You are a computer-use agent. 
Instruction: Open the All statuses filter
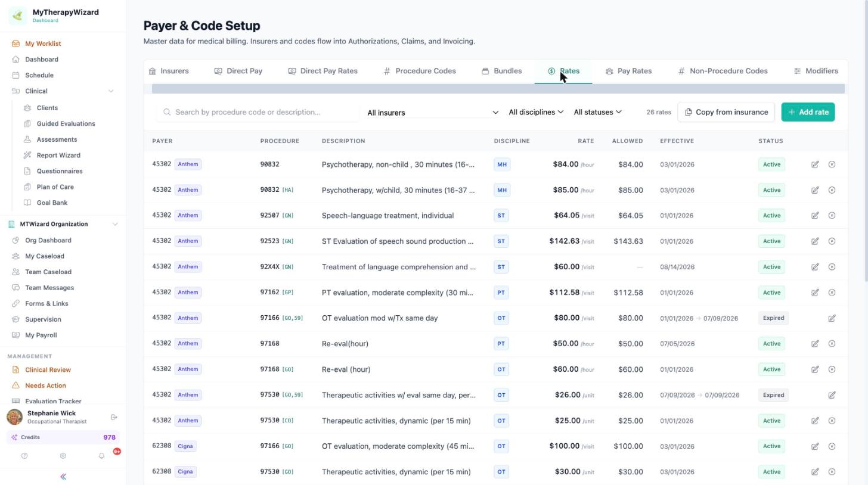pyautogui.click(x=597, y=112)
